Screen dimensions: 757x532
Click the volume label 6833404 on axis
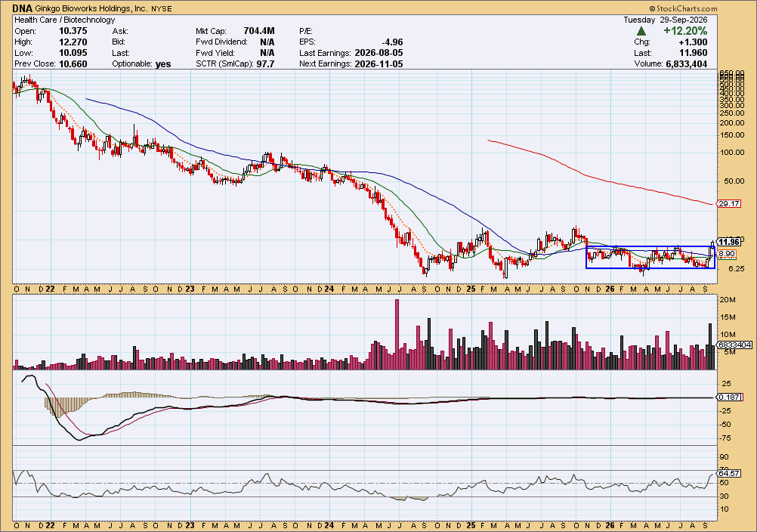tap(735, 345)
